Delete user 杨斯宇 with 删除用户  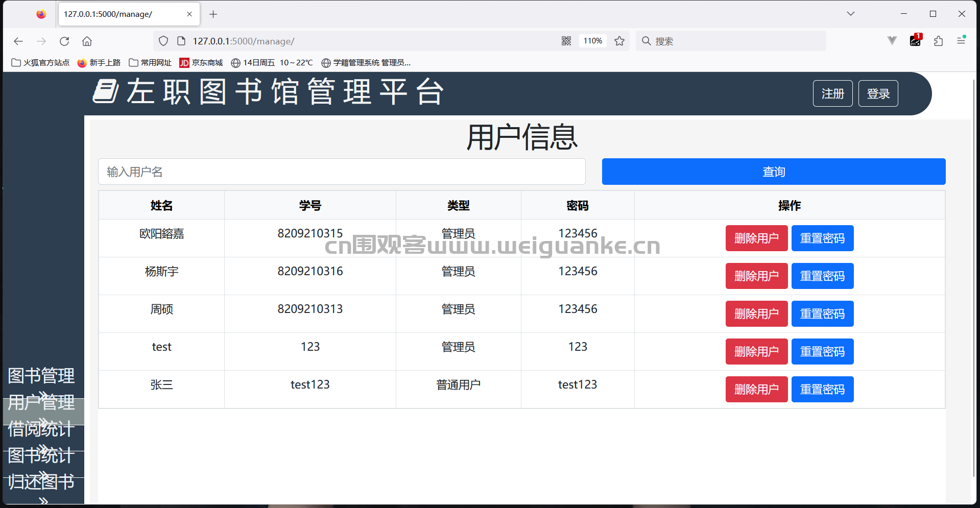[x=757, y=276]
